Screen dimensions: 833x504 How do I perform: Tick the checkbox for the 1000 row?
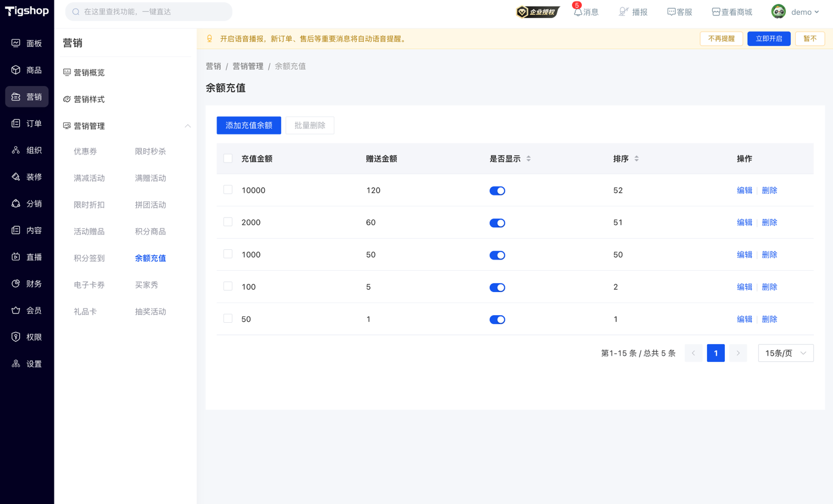(x=228, y=254)
